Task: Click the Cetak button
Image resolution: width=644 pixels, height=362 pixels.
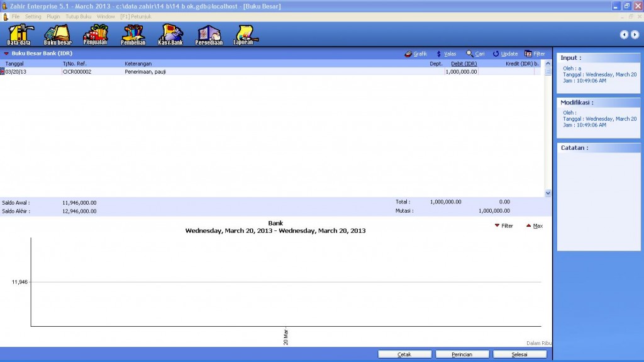Action: (x=404, y=354)
